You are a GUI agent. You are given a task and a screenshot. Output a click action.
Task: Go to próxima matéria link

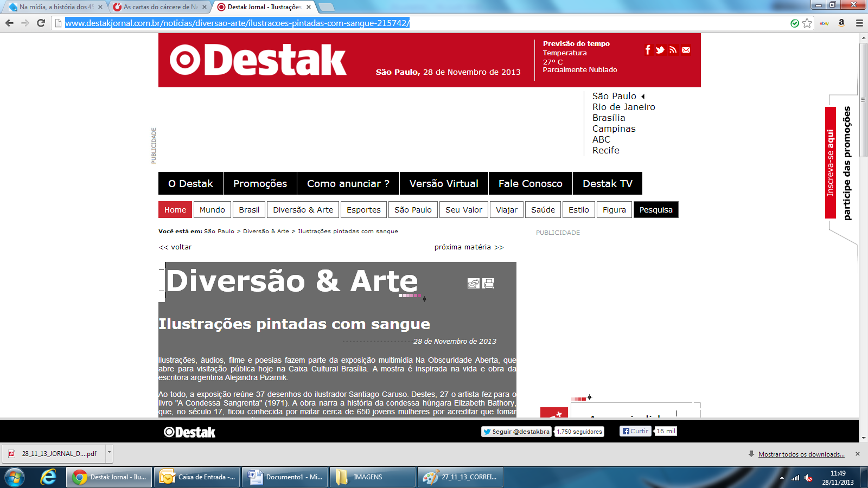469,247
